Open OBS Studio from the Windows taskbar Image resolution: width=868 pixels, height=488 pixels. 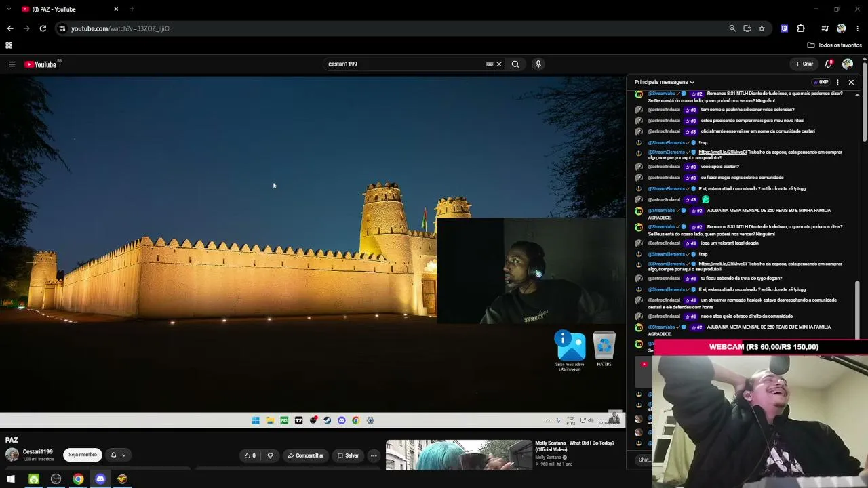(x=56, y=479)
